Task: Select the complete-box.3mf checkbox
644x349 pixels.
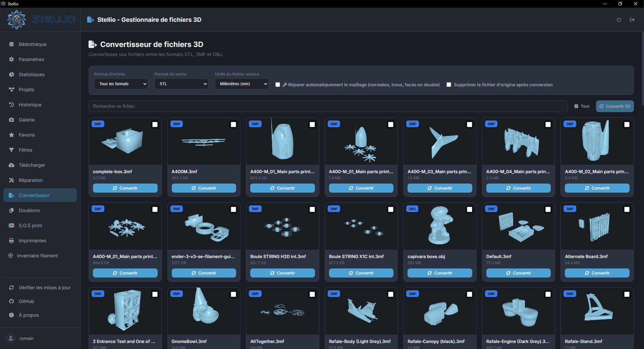Action: (155, 124)
